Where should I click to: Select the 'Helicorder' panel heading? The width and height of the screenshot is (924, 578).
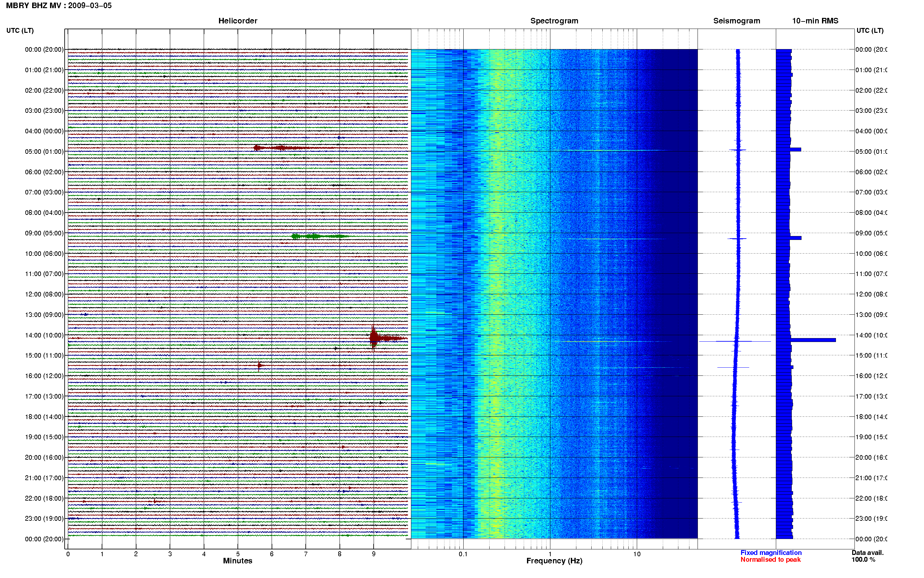point(237,21)
